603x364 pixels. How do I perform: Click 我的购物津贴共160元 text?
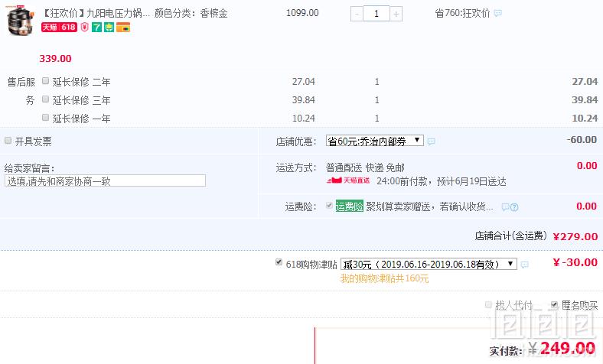tap(384, 278)
